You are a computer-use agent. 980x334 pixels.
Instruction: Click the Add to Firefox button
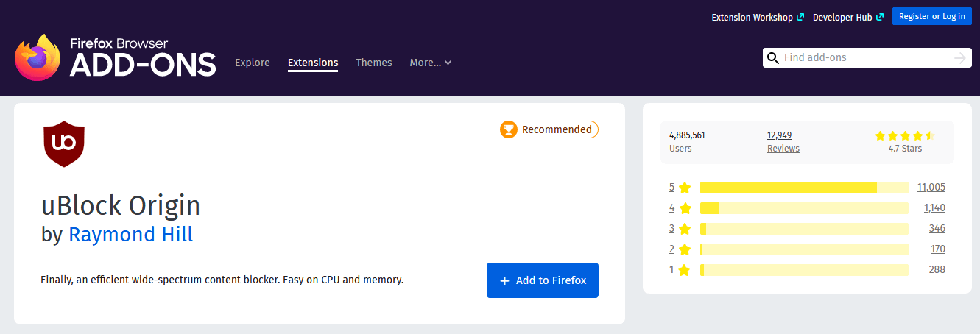(x=543, y=280)
